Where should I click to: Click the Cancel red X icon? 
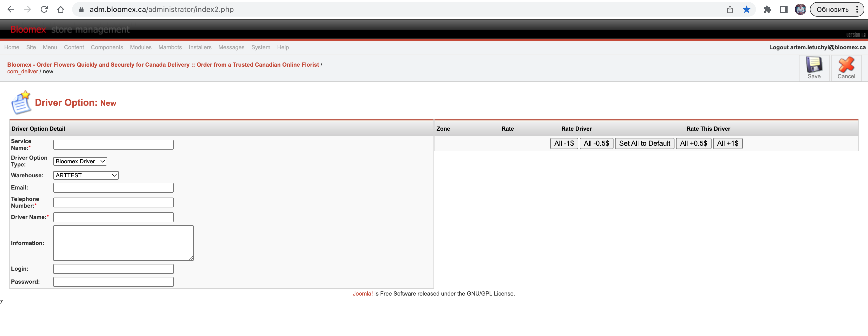[x=846, y=65]
